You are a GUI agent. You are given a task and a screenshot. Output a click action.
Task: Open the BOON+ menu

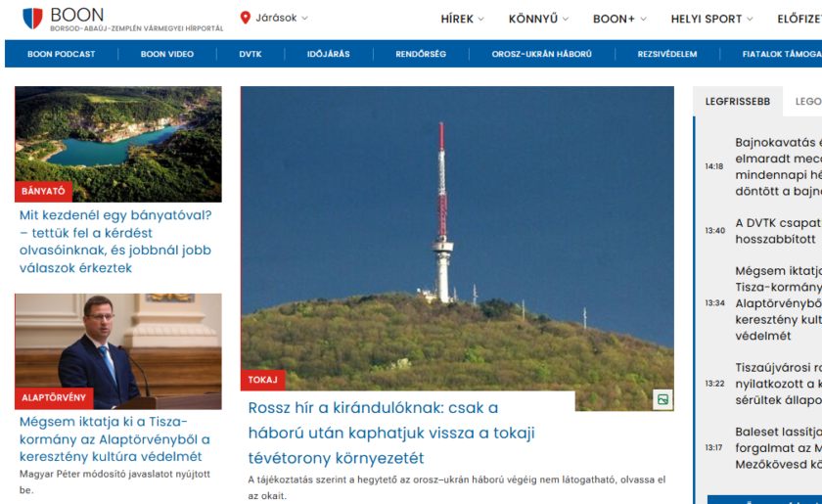tap(619, 19)
